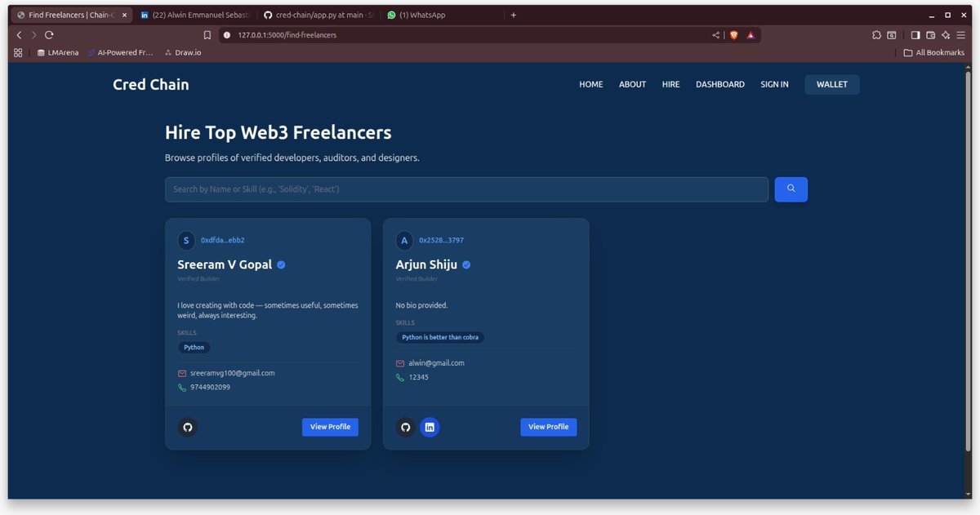Click the name Arjun Shiju
980x515 pixels.
[x=426, y=265]
